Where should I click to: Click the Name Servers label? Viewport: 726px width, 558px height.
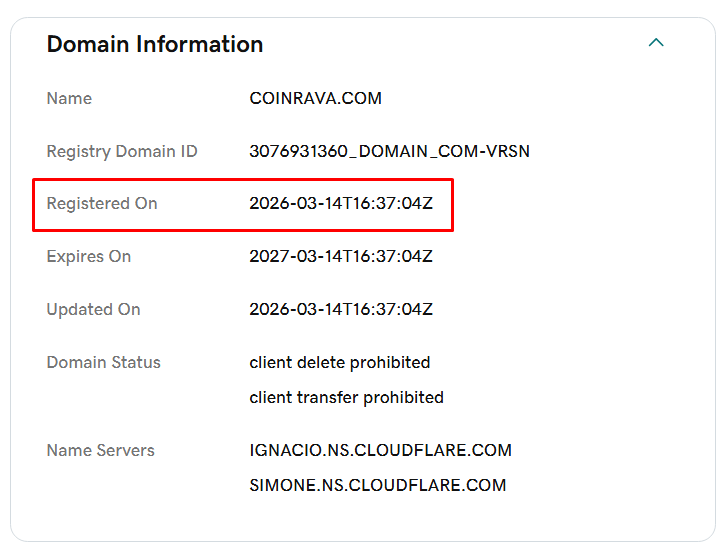tap(100, 450)
